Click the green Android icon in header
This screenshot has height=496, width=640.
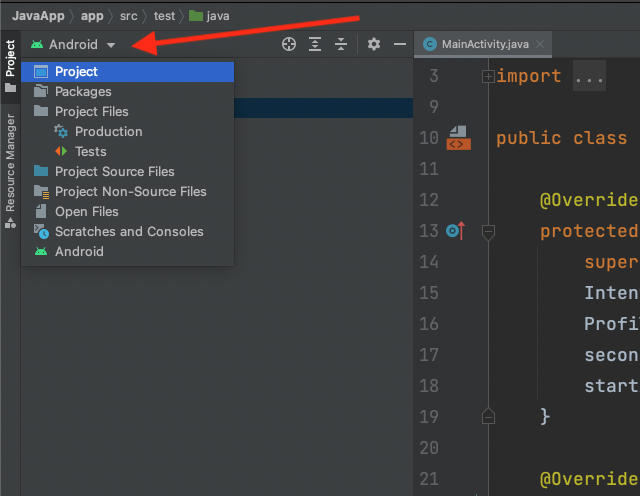37,44
